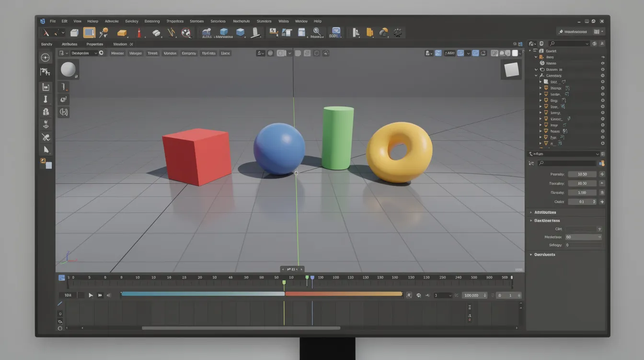
Task: Open the material preview sphere in the top left
Action: [x=68, y=70]
